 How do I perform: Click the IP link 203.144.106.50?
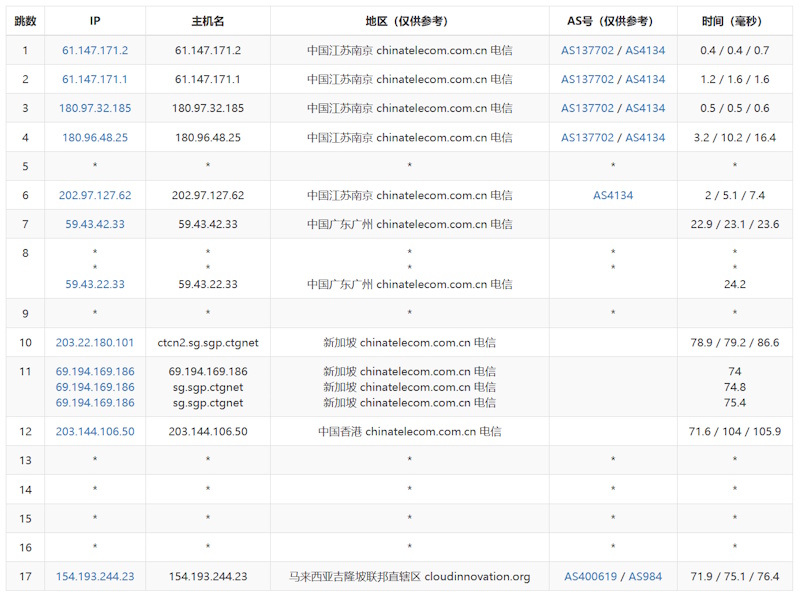95,432
